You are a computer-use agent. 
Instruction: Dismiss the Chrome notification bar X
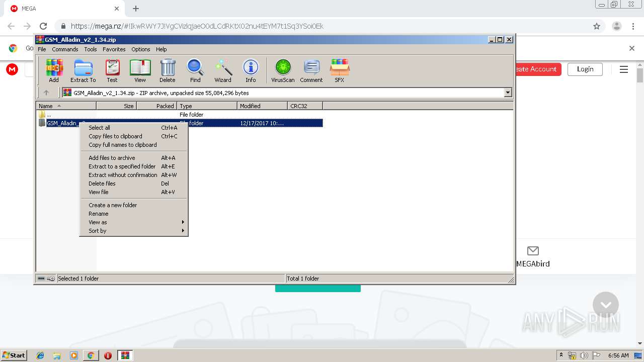point(632,48)
